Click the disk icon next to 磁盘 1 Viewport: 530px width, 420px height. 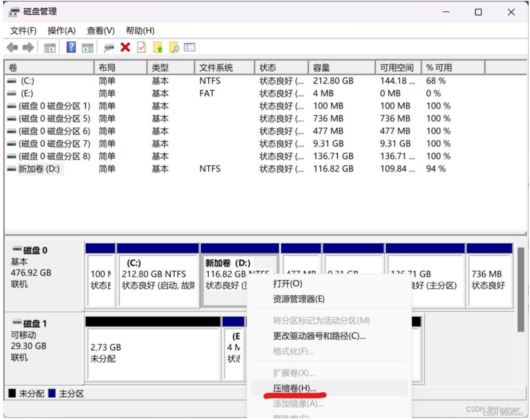[x=17, y=323]
